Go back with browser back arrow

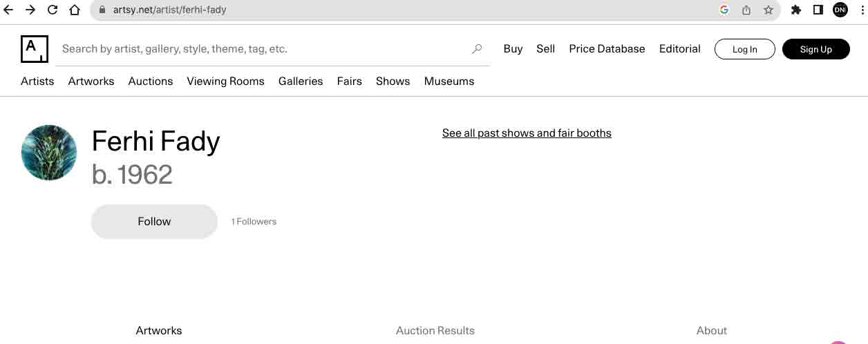point(9,10)
